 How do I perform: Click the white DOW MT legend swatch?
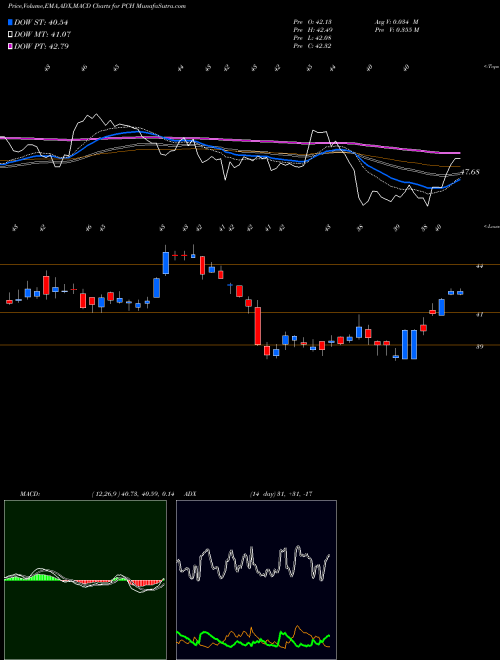tap(10, 34)
